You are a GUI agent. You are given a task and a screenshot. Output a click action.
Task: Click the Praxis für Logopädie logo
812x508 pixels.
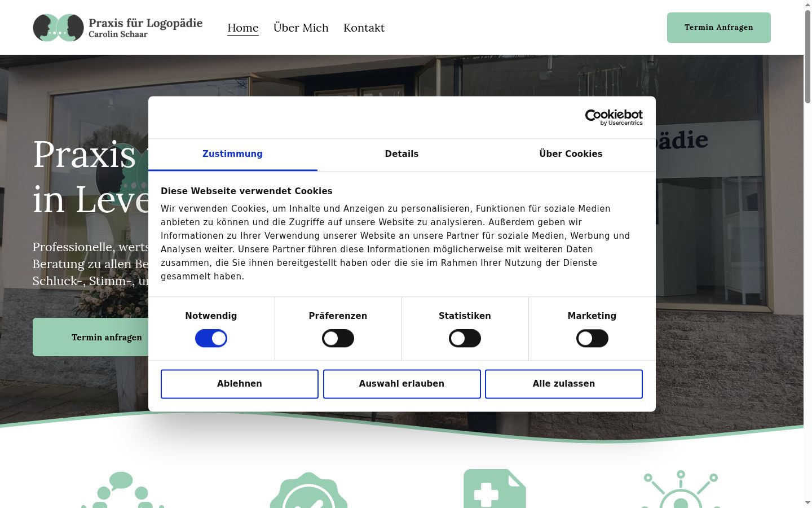[118, 28]
